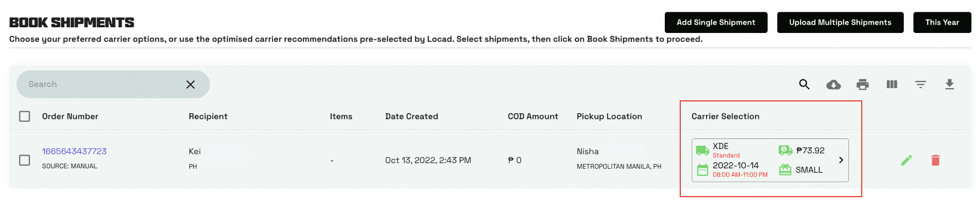Select the checkbox for order 1665643437723
Viewport: 980px width, 209px height.
25,160
